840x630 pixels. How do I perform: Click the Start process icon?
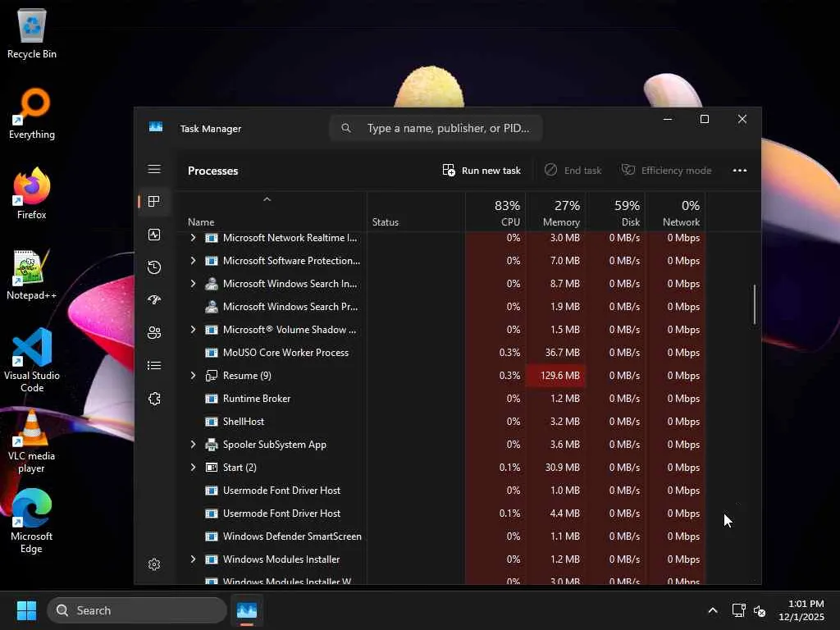[x=212, y=468]
